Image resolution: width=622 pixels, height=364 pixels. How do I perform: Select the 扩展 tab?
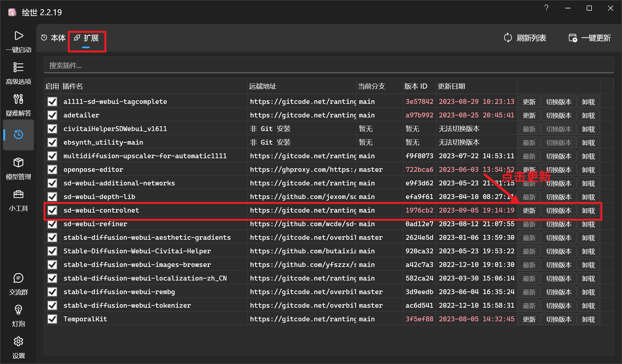86,38
